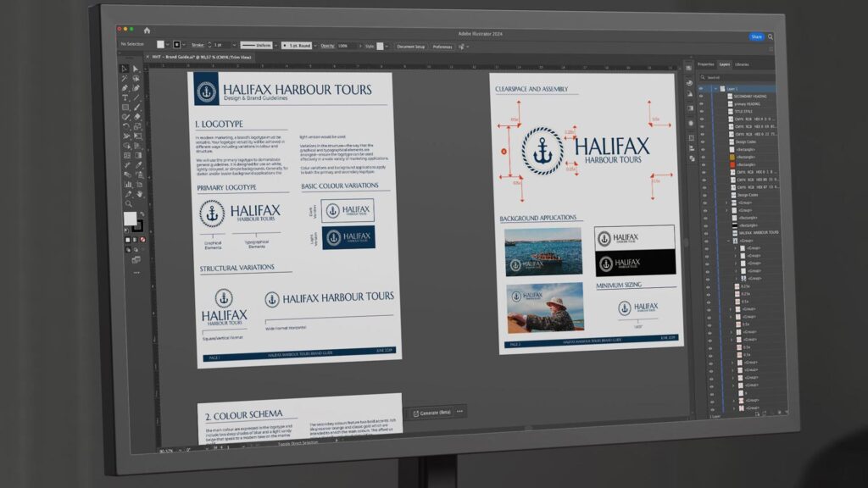This screenshot has height=488, width=868.
Task: Select the HHT Brand Guide document tab
Action: (x=201, y=57)
